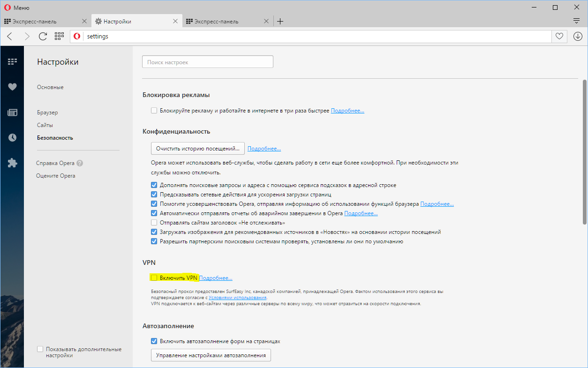Viewport: 588px width, 368px height.
Task: Open Speed Dial grid icon in toolbar
Action: pyautogui.click(x=59, y=36)
